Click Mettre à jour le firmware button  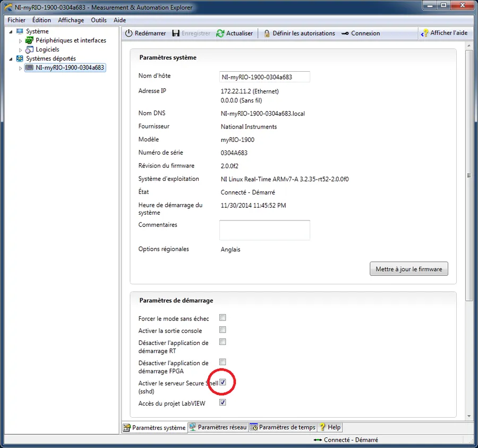409,269
